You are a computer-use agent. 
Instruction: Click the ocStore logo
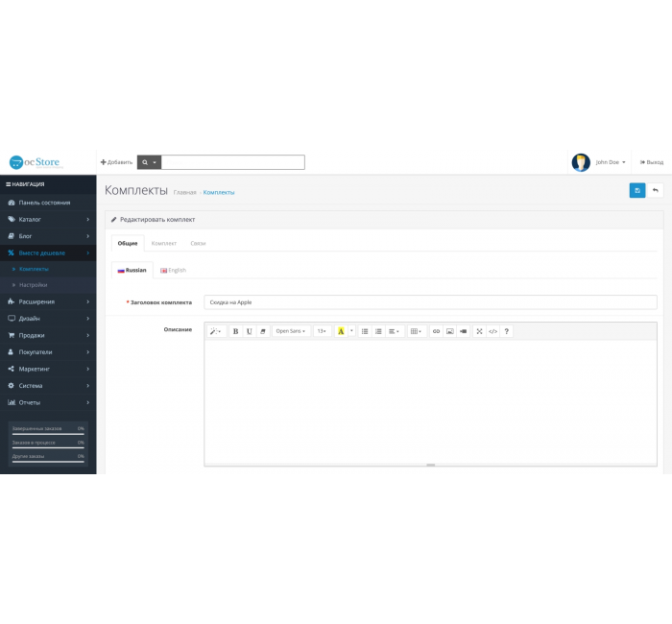(36, 162)
